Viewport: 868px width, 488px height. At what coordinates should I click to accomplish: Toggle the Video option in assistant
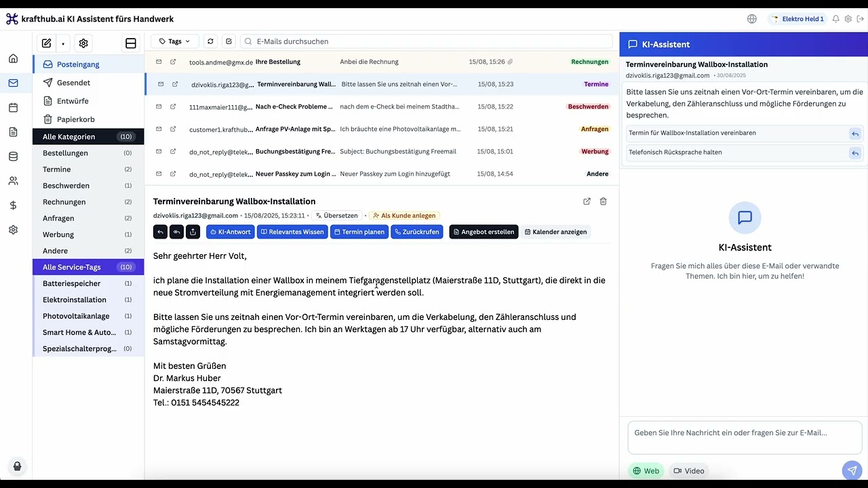coord(688,470)
